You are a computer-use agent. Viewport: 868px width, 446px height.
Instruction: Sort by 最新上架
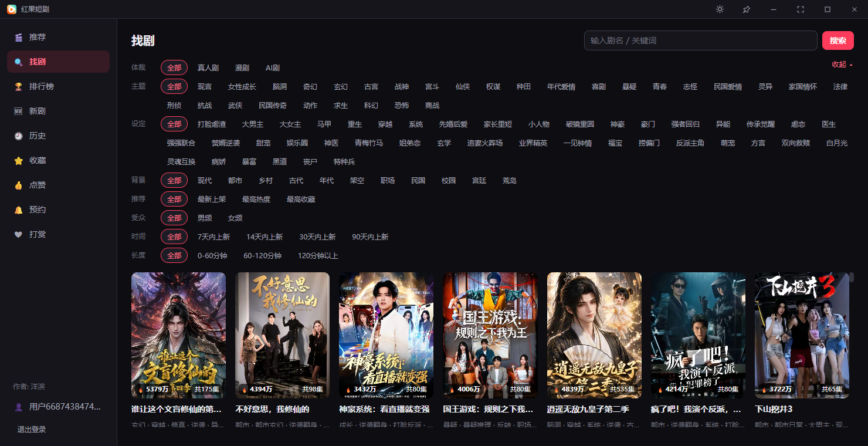click(212, 200)
